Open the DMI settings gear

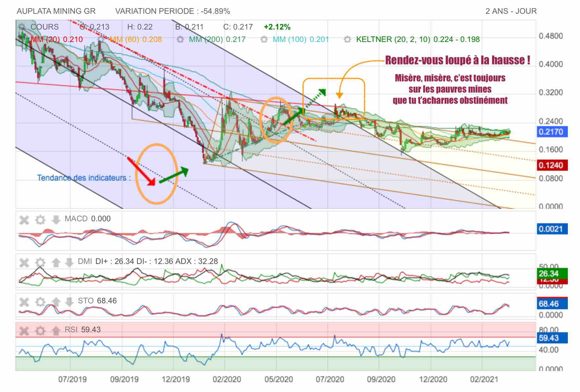[40, 262]
